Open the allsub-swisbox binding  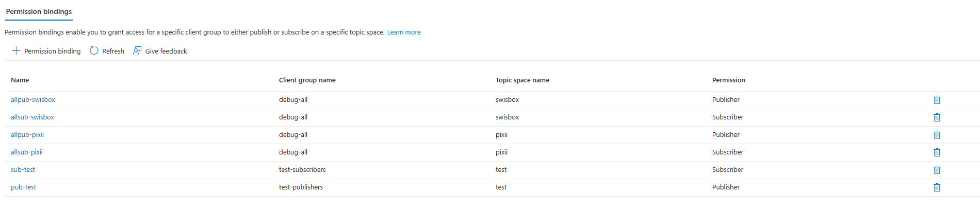(32, 117)
